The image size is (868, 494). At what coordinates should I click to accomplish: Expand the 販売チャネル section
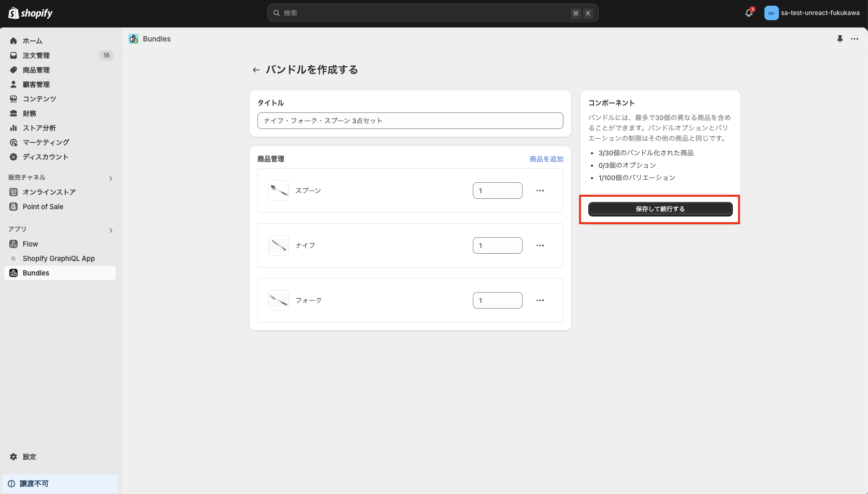click(110, 178)
